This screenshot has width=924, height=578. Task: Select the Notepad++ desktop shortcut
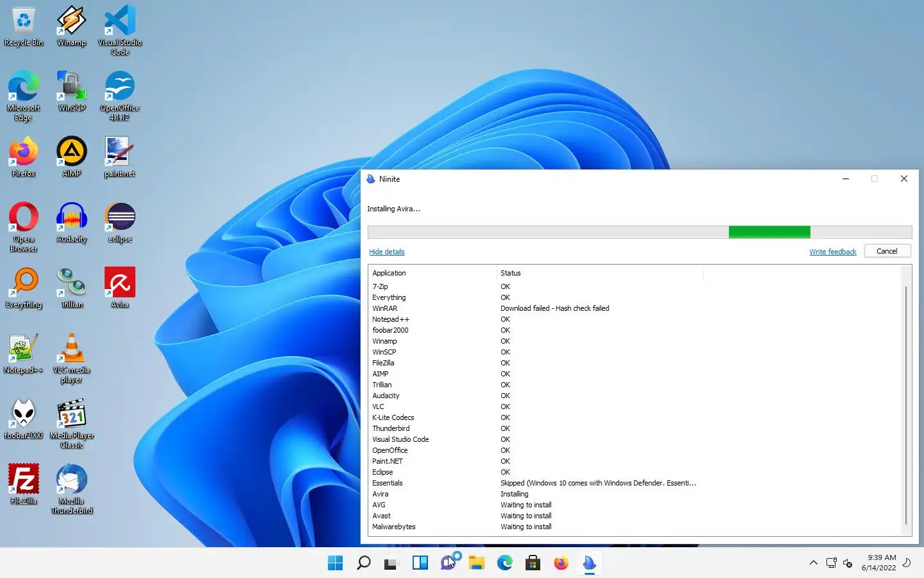[24, 355]
